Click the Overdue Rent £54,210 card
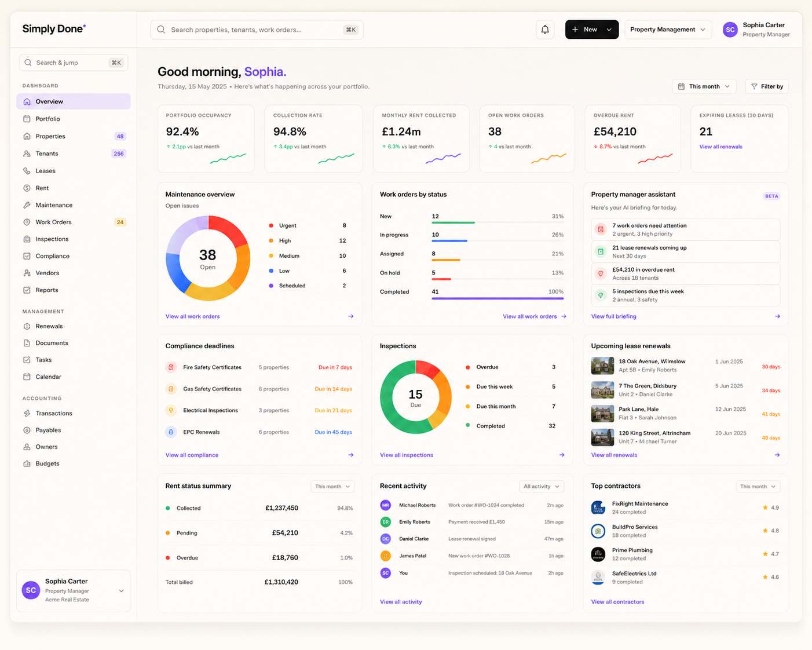Screen dimensions: 812x650 [632, 138]
